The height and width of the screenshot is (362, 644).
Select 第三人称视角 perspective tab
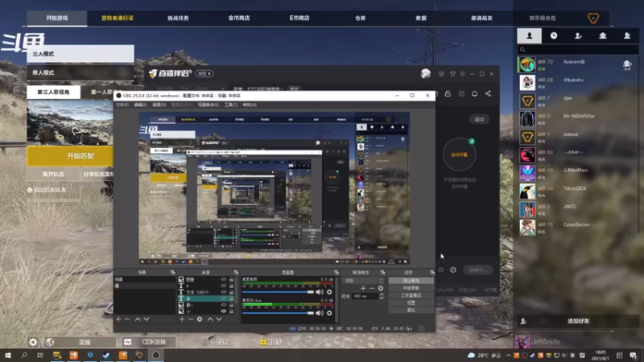pos(53,92)
